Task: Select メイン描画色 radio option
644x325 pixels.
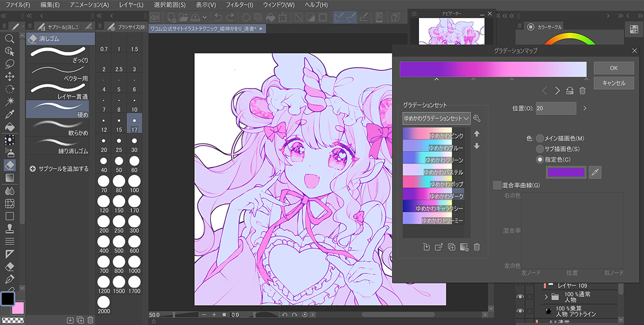Action: pos(540,139)
